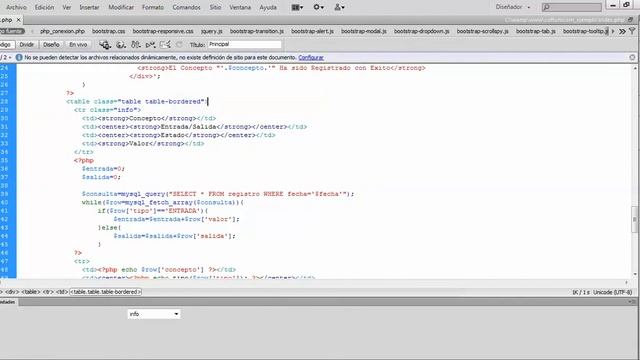Click the Unicode (UTF-8) status entry
The image size is (640, 360).
(x=613, y=292)
